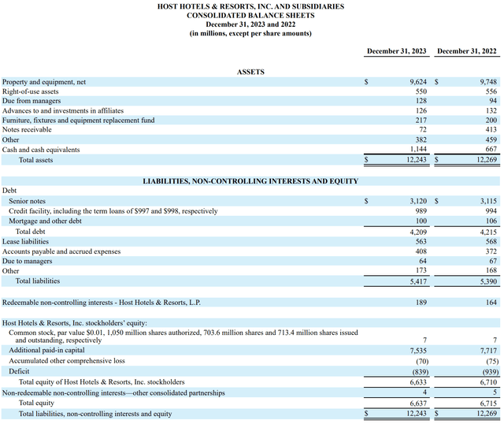Click the 164 redeemable interests value
Viewport: 504px width, 424px height.
491,303
